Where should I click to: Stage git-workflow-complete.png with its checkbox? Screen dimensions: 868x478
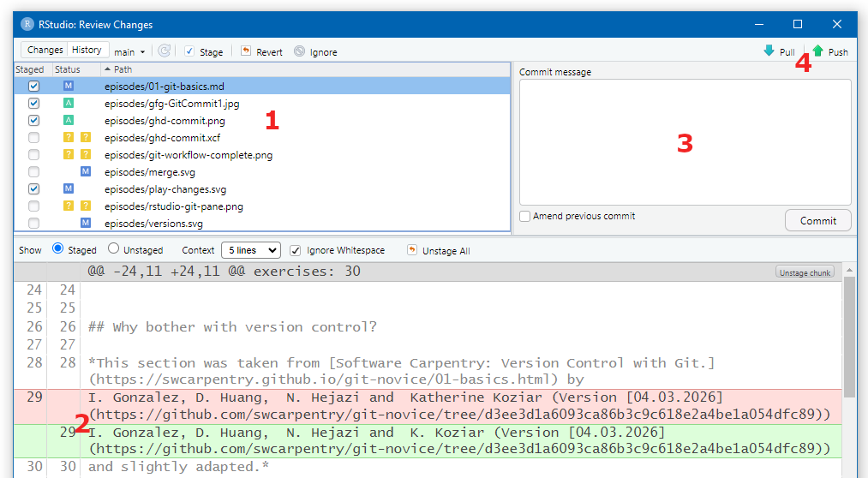pos(33,155)
